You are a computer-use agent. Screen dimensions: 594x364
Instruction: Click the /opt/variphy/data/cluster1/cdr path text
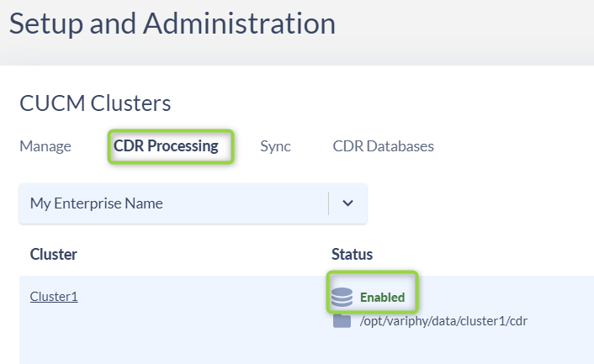(x=443, y=321)
